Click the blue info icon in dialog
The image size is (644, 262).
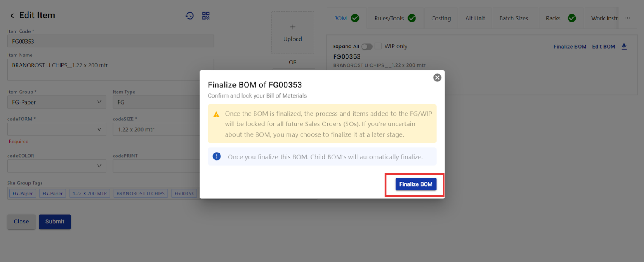click(x=217, y=156)
